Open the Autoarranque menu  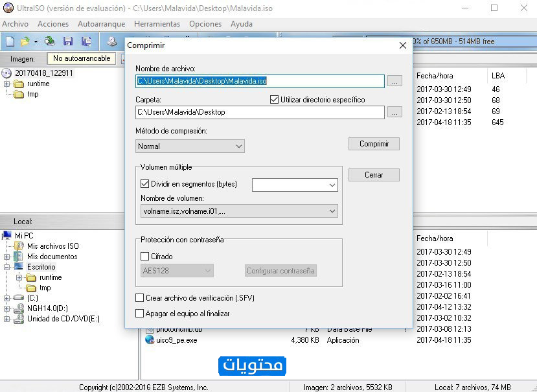click(x=101, y=24)
